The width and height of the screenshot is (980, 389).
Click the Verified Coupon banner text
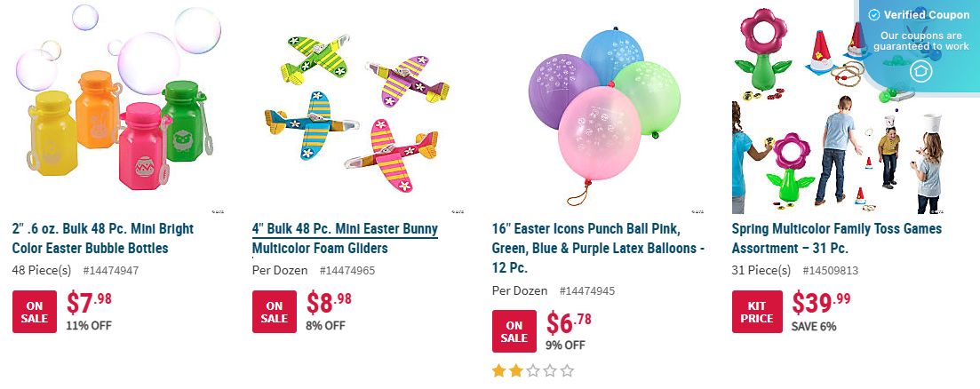pyautogui.click(x=927, y=15)
